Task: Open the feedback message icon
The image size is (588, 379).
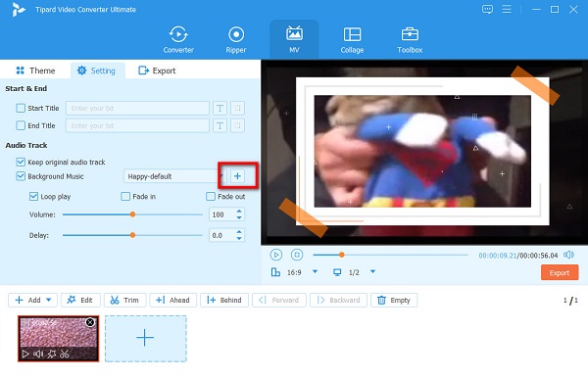Action: point(487,9)
